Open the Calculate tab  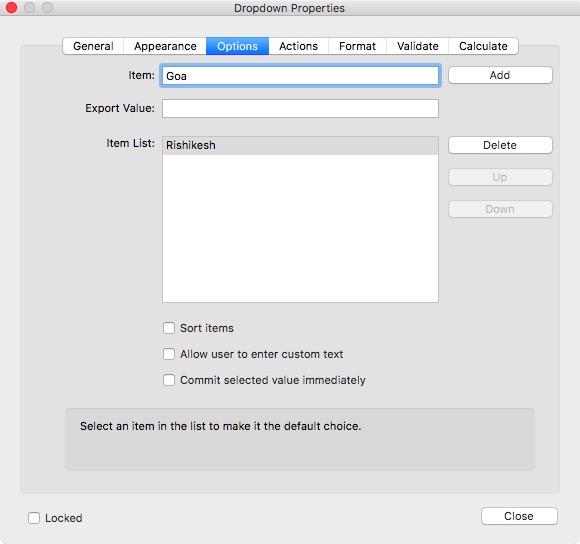(x=483, y=46)
